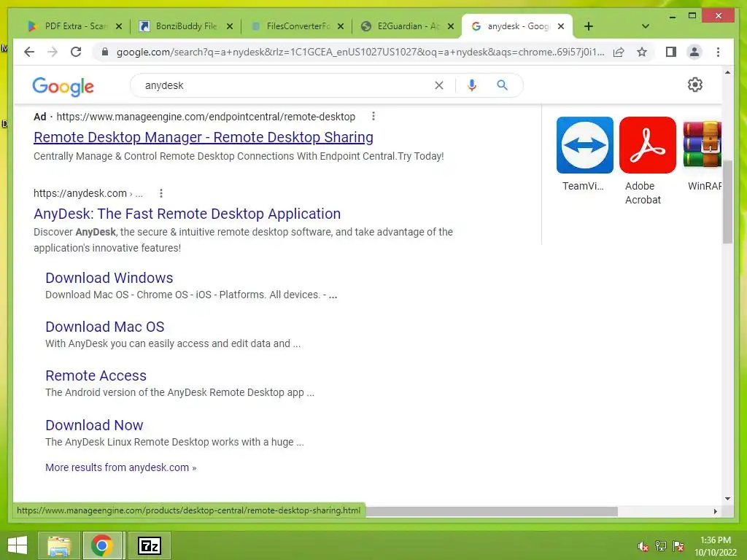The height and width of the screenshot is (560, 747).
Task: Open Chrome side panel
Action: [671, 52]
